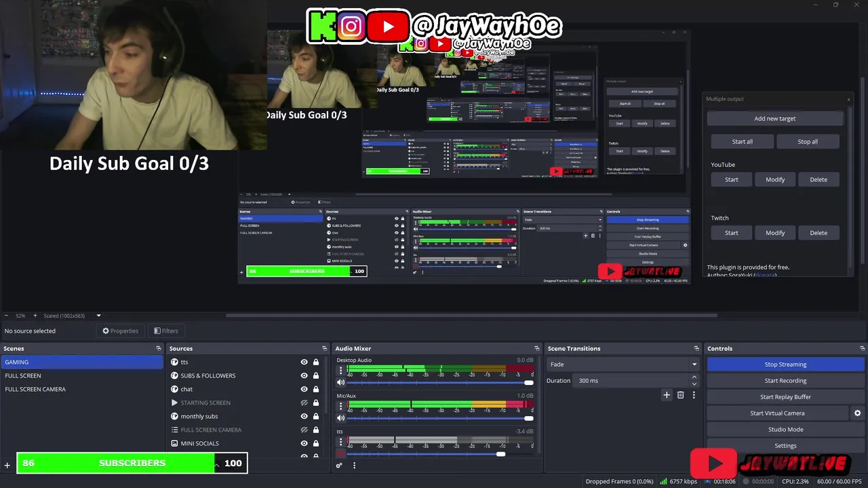The image size is (868, 488).
Task: Click the media play icon of STARTING SCREEN
Action: 175,403
